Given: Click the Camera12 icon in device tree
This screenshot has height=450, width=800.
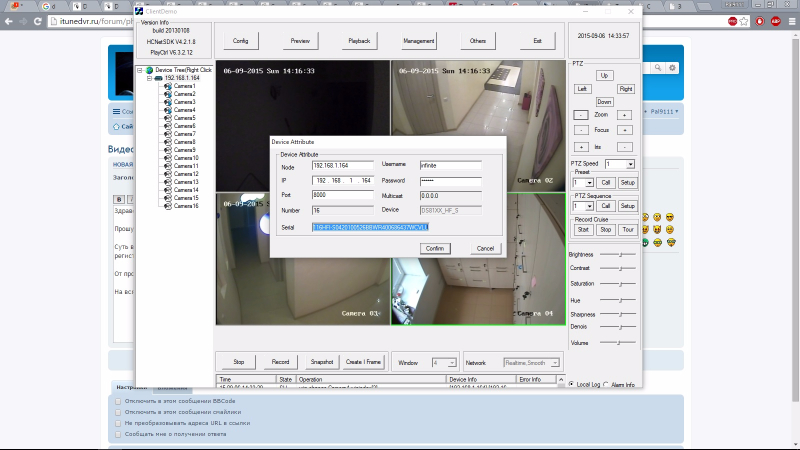Looking at the screenshot, I should pyautogui.click(x=168, y=174).
